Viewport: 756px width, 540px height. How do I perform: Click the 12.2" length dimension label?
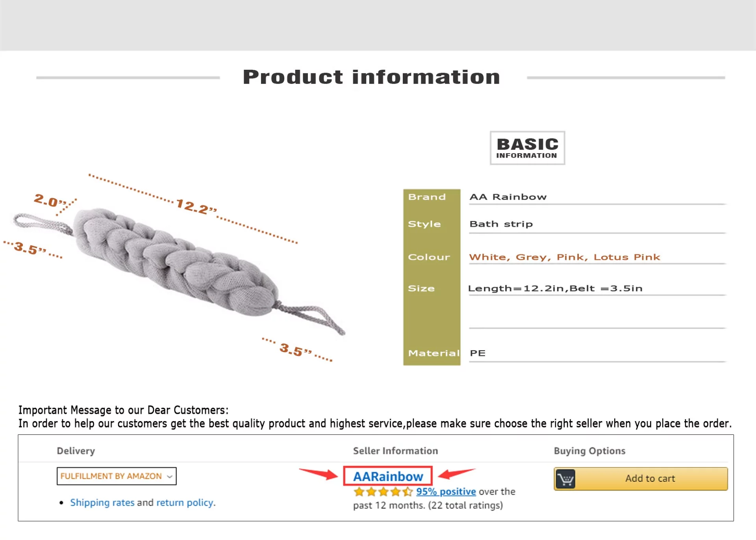(x=196, y=206)
